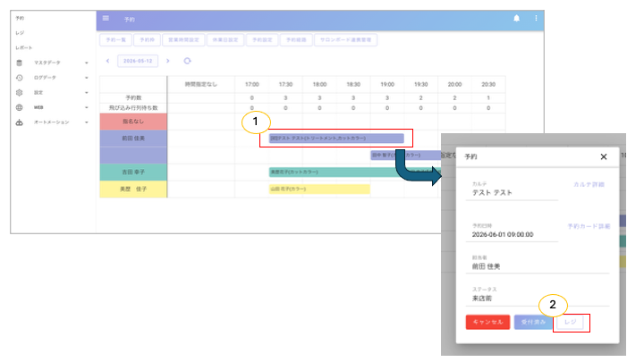Click the 20:30 time column header
Image resolution: width=644 pixels, height=362 pixels.
pyautogui.click(x=488, y=84)
